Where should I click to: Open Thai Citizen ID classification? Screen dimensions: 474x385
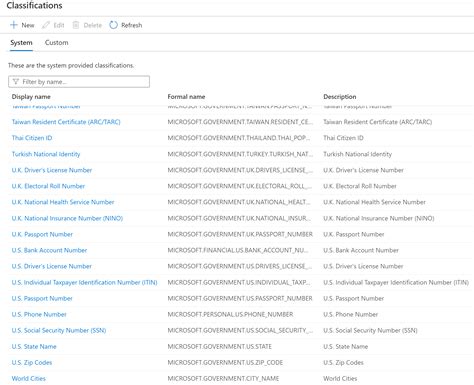(x=32, y=138)
